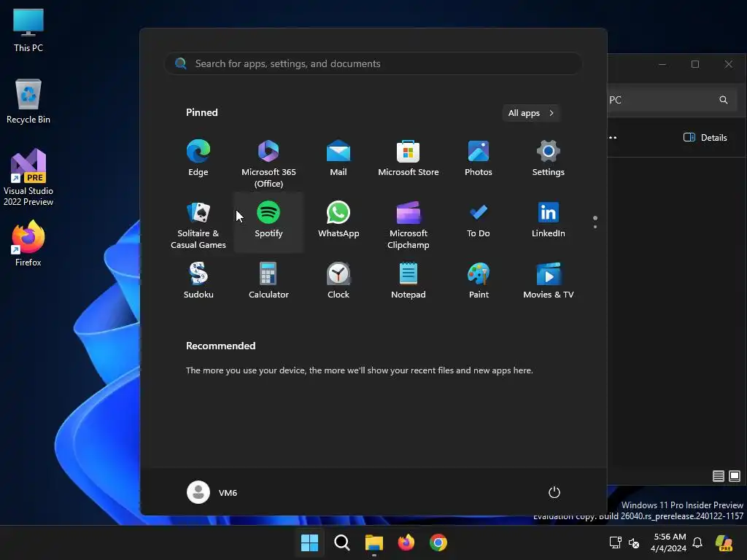Open the Clock app
Viewport: 747px width, 560px height.
coord(338,281)
